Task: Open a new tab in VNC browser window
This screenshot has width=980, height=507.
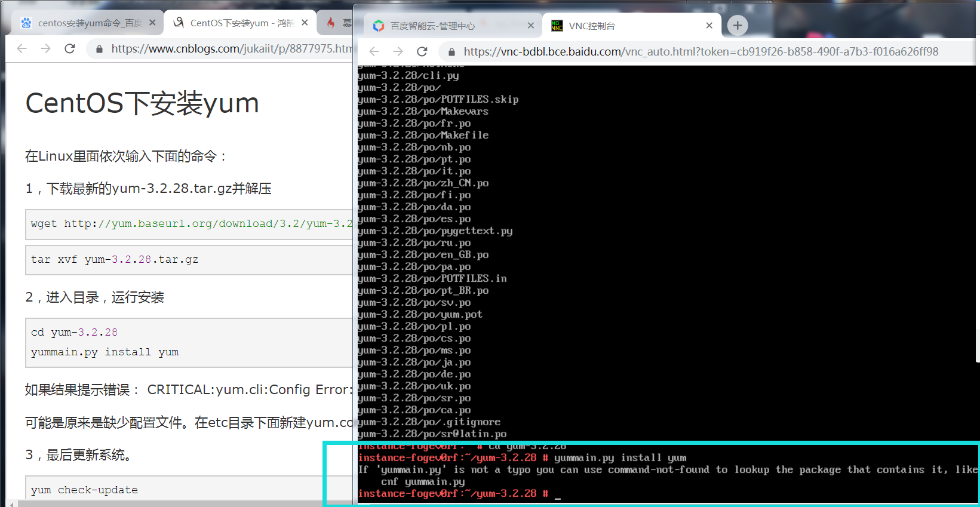Action: [x=738, y=25]
